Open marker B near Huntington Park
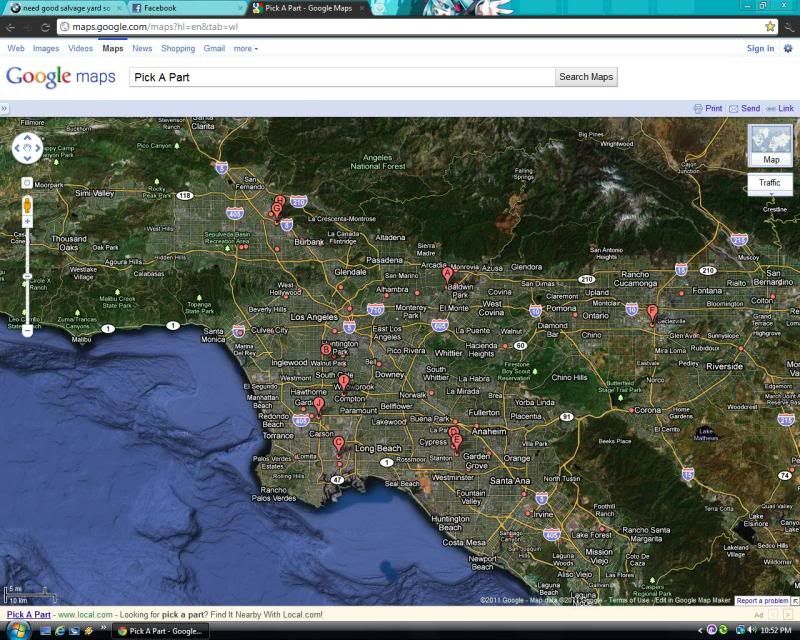The height and width of the screenshot is (640, 800). (326, 350)
